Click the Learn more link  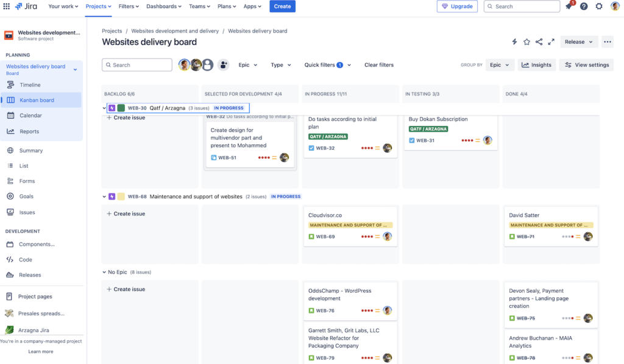[x=41, y=351]
